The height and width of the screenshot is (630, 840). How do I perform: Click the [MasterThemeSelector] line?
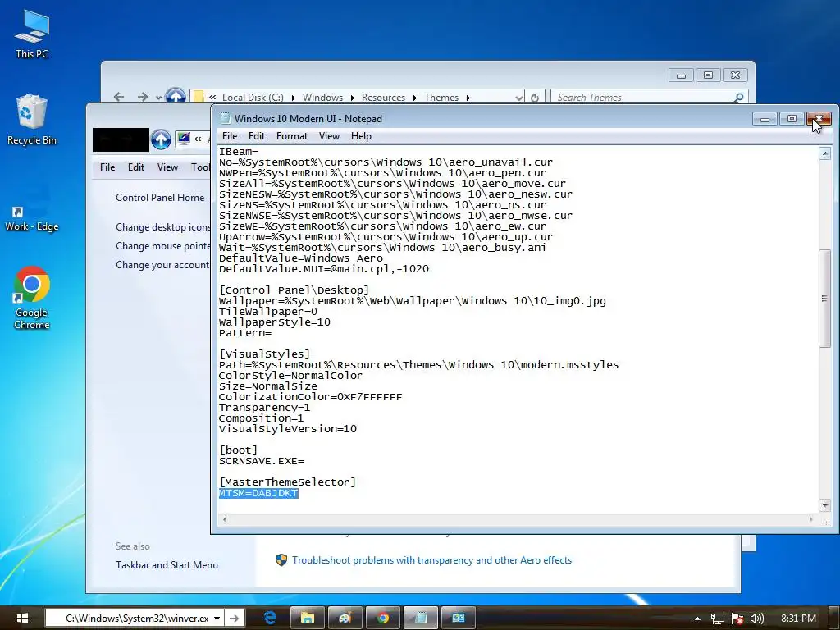[287, 482]
